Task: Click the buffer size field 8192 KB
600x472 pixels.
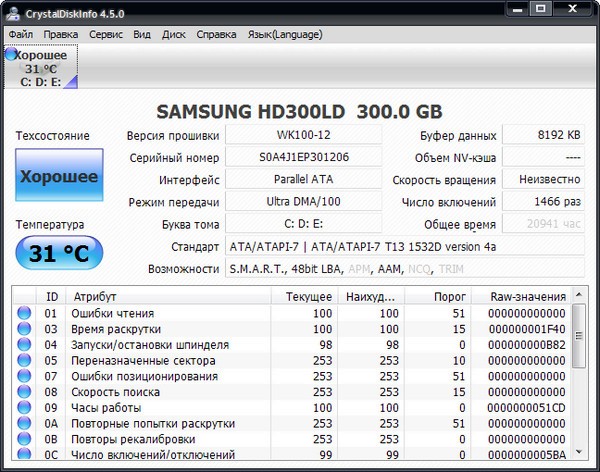Action: [x=543, y=135]
